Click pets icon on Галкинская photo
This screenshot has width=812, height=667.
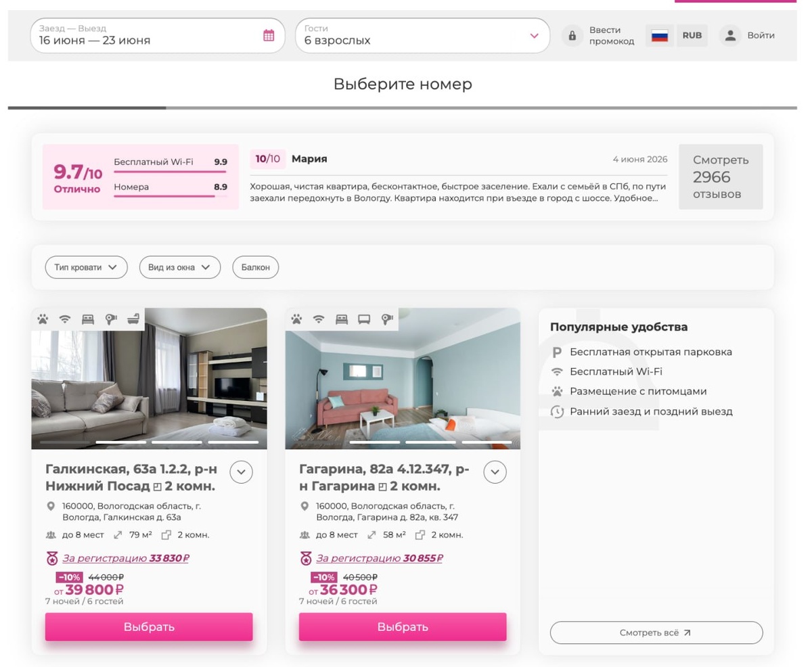pos(43,319)
